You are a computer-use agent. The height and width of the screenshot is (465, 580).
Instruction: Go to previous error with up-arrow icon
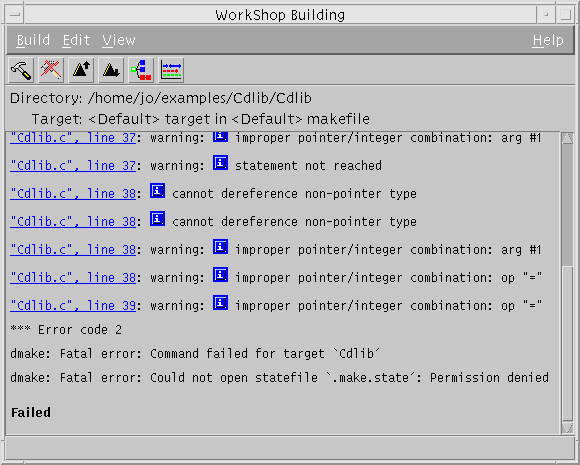81,70
